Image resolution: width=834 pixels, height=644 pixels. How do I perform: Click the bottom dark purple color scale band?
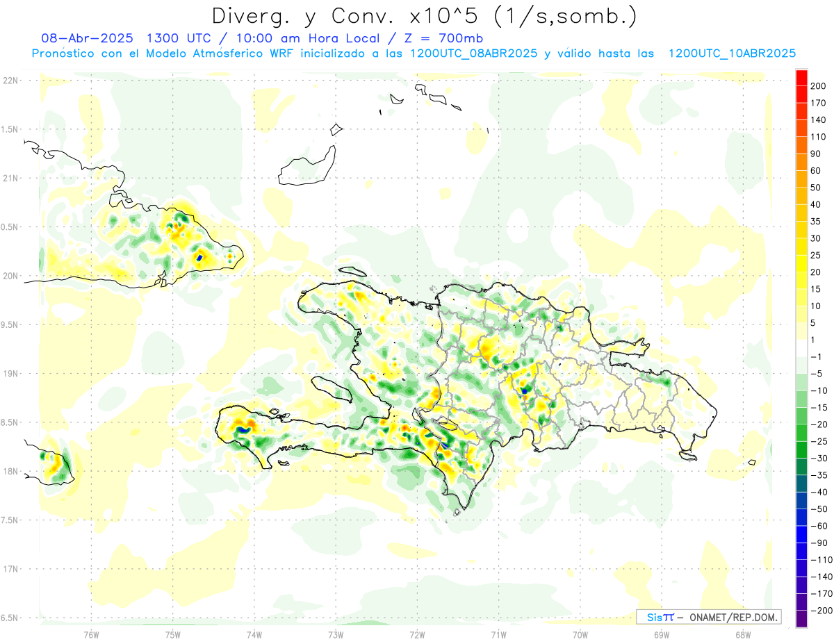tap(802, 619)
